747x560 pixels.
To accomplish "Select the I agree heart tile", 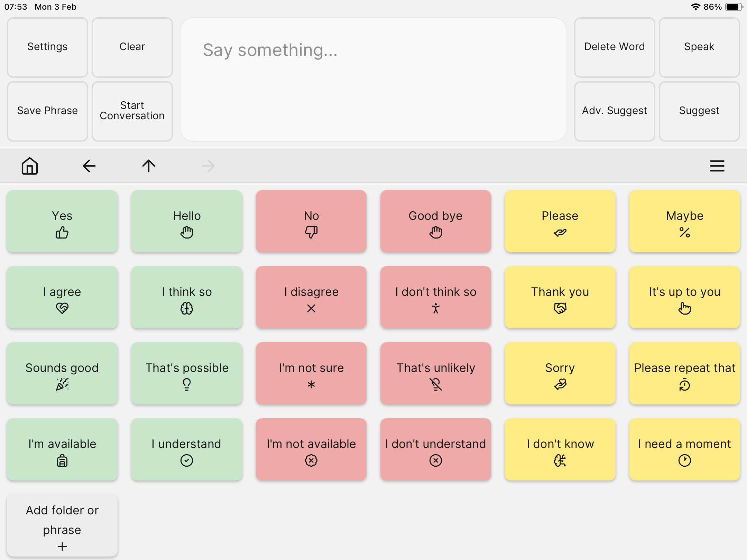I will click(x=62, y=297).
